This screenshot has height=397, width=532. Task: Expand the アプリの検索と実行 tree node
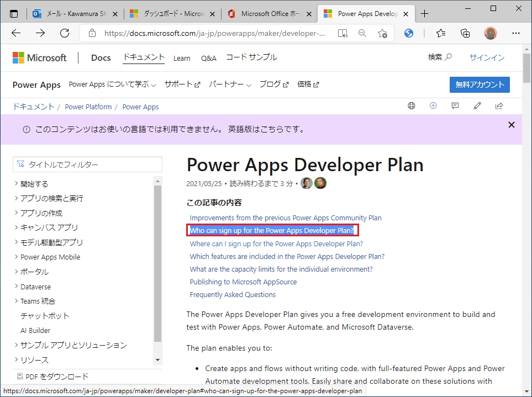[x=16, y=198]
